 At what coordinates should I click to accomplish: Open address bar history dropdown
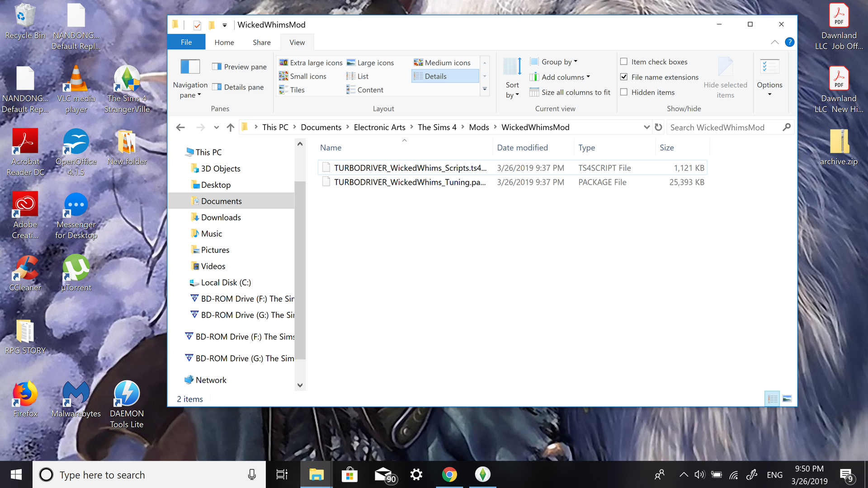(x=646, y=127)
